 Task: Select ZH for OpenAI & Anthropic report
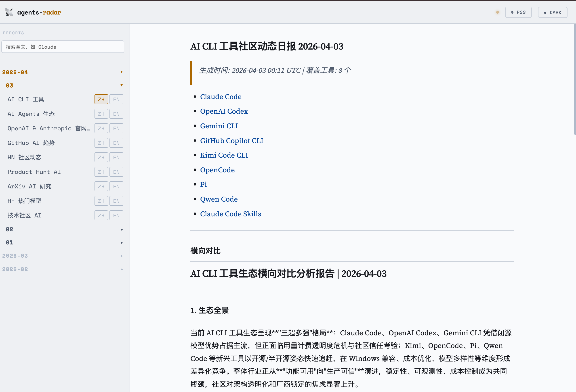click(101, 128)
